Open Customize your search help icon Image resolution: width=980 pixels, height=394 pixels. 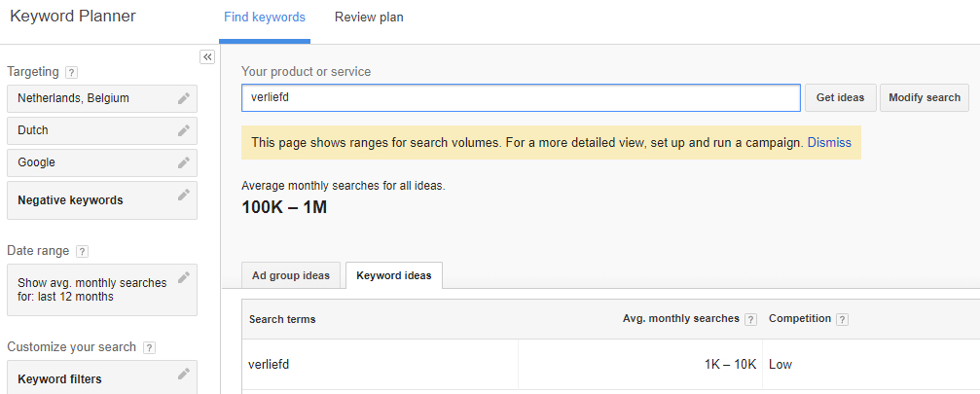click(149, 348)
